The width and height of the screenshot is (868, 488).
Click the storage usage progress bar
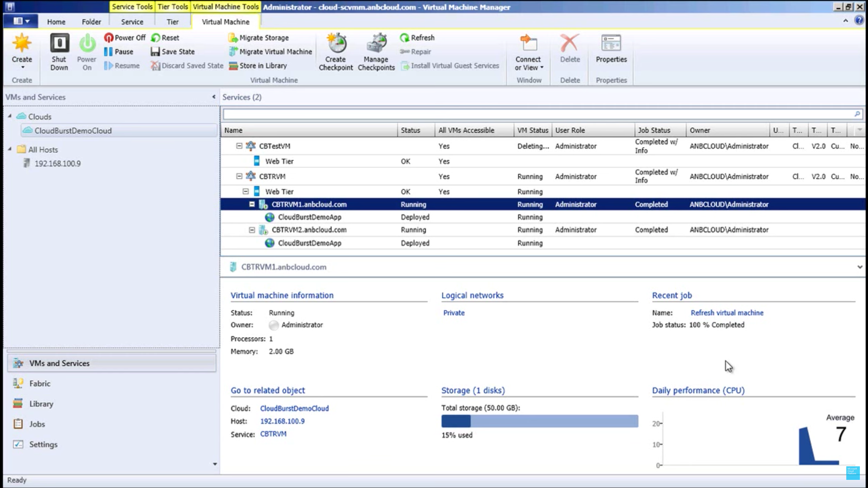[x=539, y=421]
